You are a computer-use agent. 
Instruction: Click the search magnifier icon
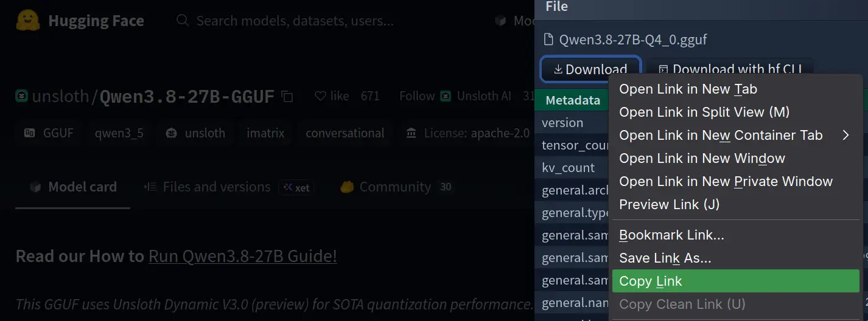point(182,21)
